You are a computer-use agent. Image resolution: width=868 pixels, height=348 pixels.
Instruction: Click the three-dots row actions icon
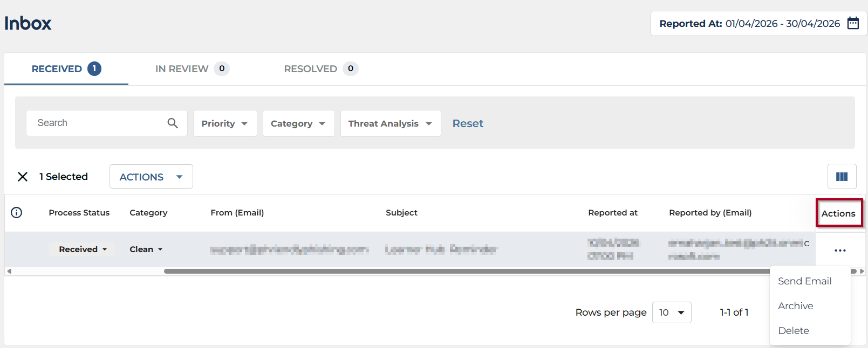tap(840, 250)
